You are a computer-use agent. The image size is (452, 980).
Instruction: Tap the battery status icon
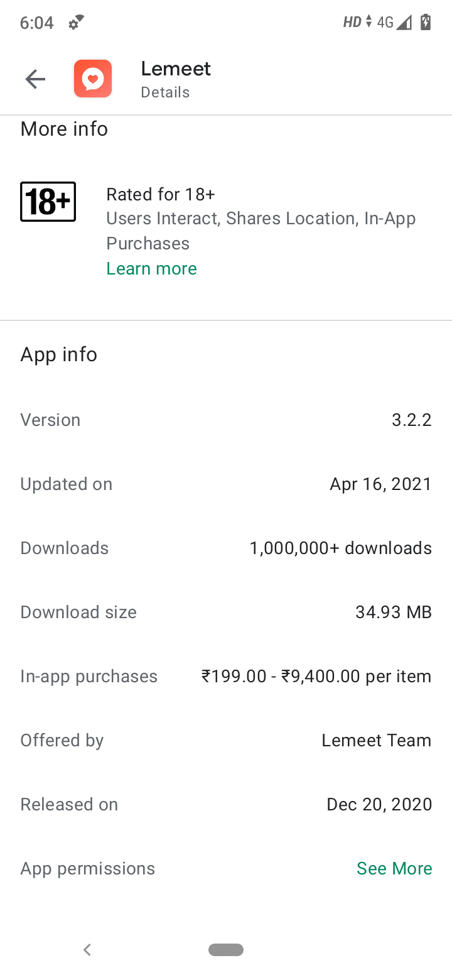tap(426, 23)
